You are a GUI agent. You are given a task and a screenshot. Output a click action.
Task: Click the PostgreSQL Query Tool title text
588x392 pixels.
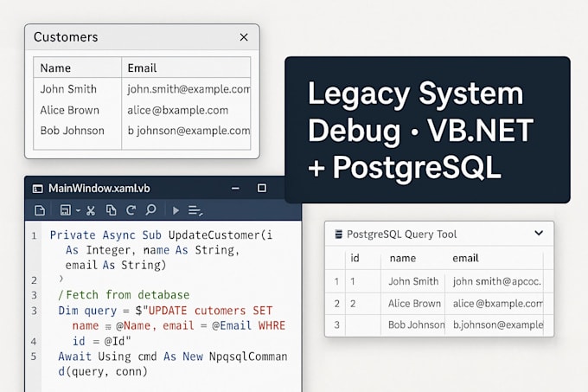click(x=401, y=235)
